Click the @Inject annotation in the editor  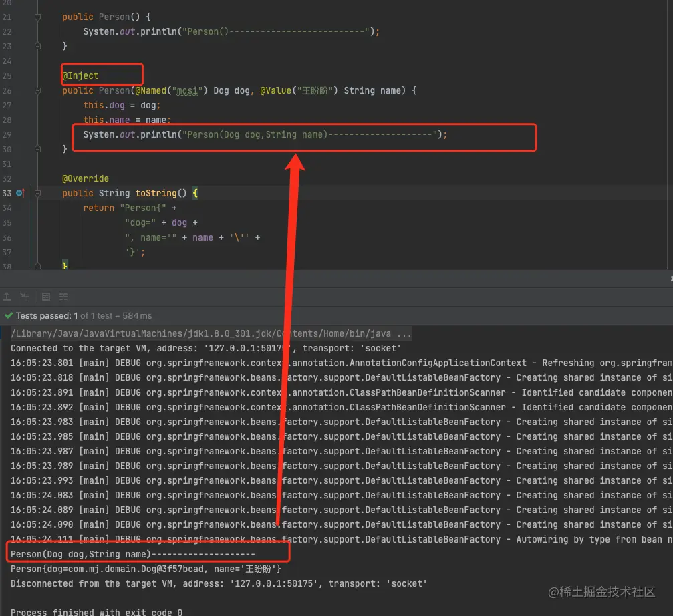click(x=80, y=76)
